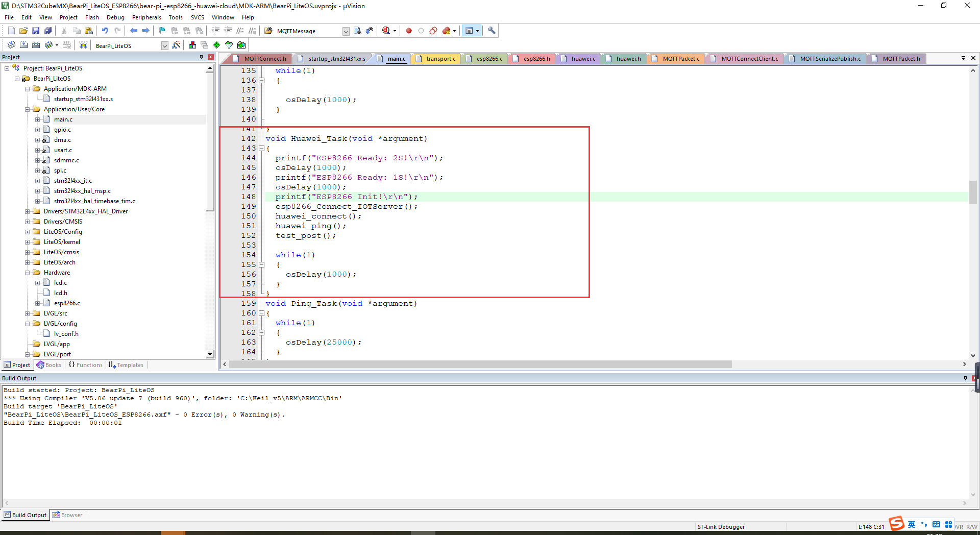Open Manage Run-Time Environment
Image resolution: width=980 pixels, height=535 pixels.
pos(217,45)
